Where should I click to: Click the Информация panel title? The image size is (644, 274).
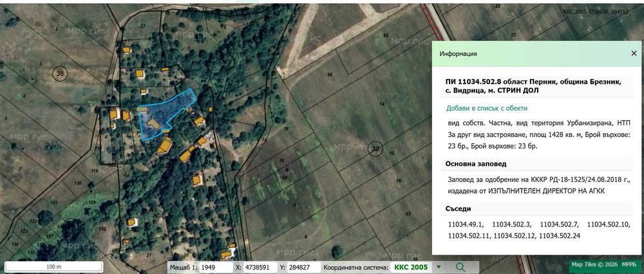(459, 54)
